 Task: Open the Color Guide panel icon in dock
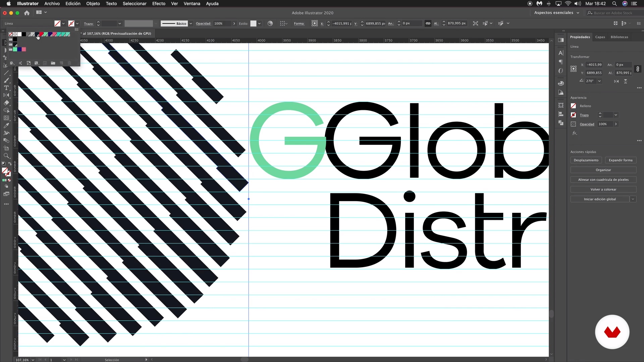click(x=561, y=93)
